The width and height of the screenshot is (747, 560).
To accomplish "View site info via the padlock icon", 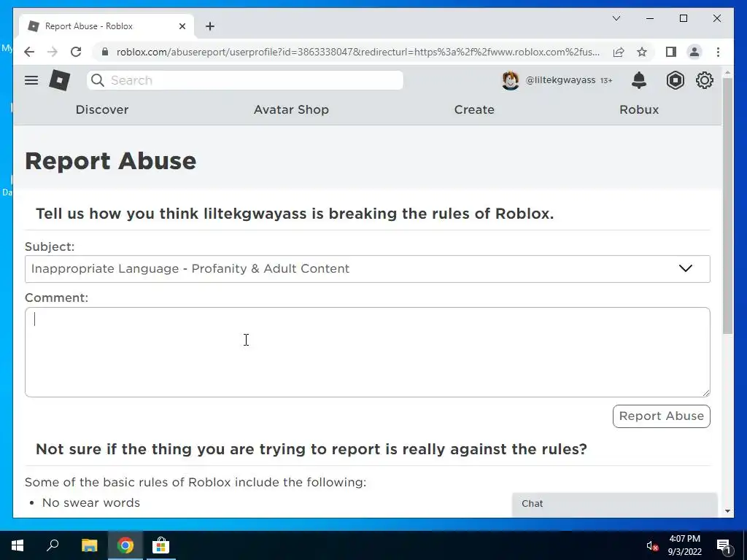I will [105, 52].
